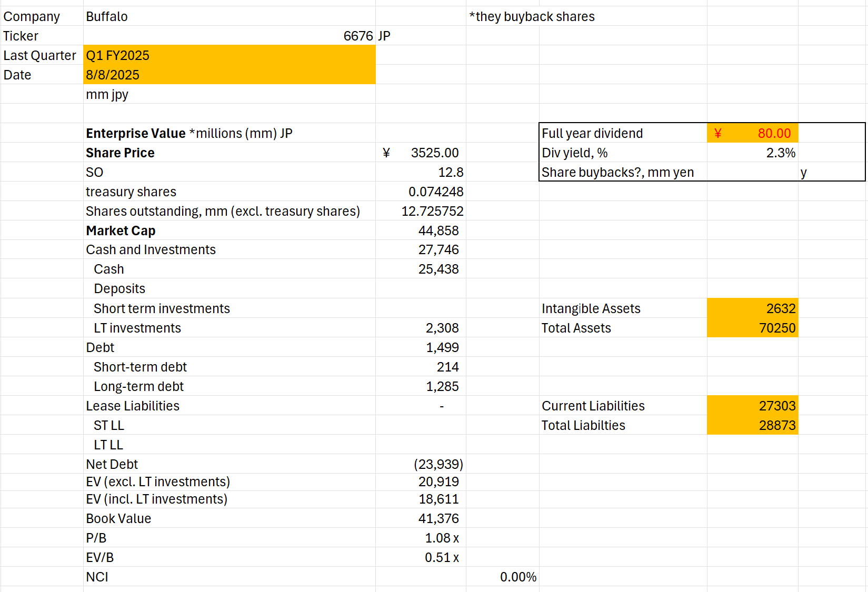The image size is (868, 592).
Task: Select the 'Ticker' label cell
Action: coord(42,36)
